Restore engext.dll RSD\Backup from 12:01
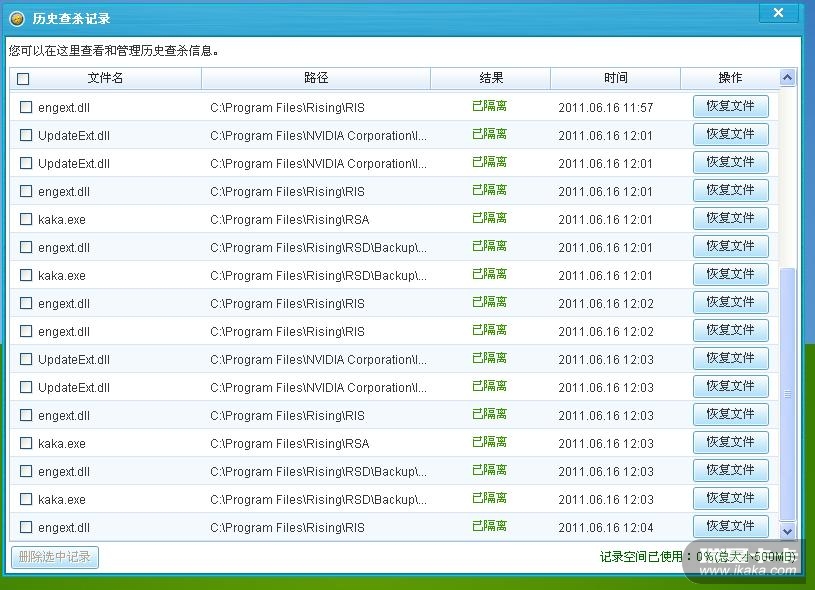 click(x=730, y=246)
